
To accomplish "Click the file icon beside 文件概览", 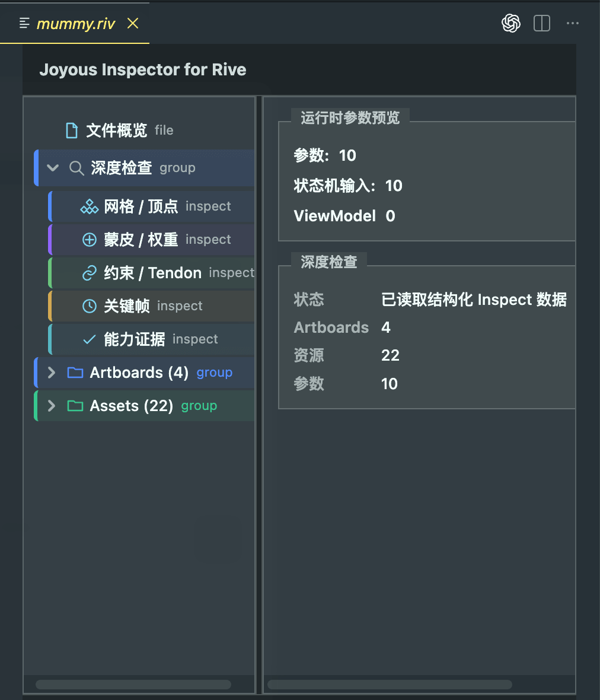I will click(72, 131).
